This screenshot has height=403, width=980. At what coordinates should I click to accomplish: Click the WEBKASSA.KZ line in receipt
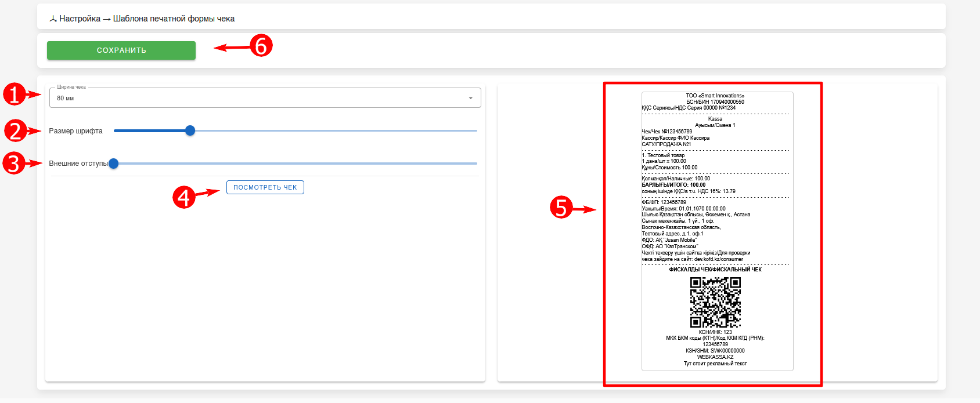point(715,357)
